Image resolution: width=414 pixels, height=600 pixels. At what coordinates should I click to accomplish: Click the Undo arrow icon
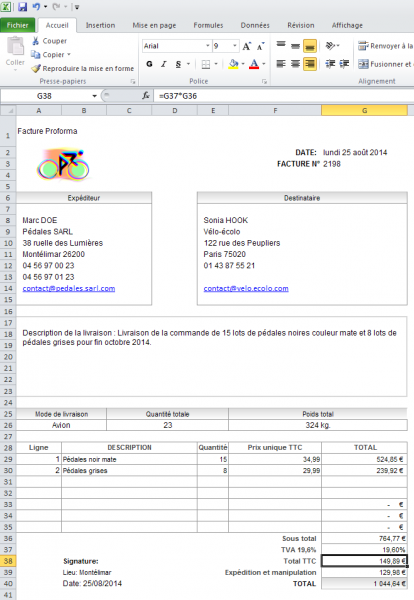[x=36, y=7]
